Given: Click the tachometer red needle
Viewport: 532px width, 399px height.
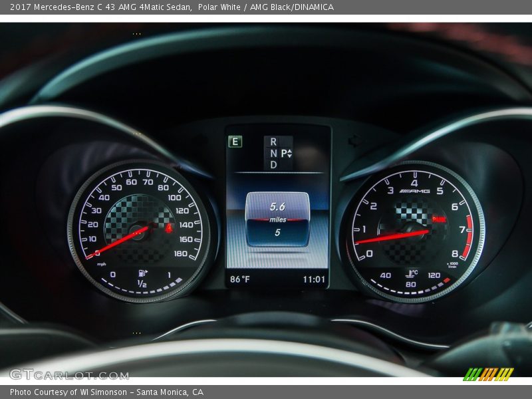Looking at the screenshot, I should click(392, 237).
